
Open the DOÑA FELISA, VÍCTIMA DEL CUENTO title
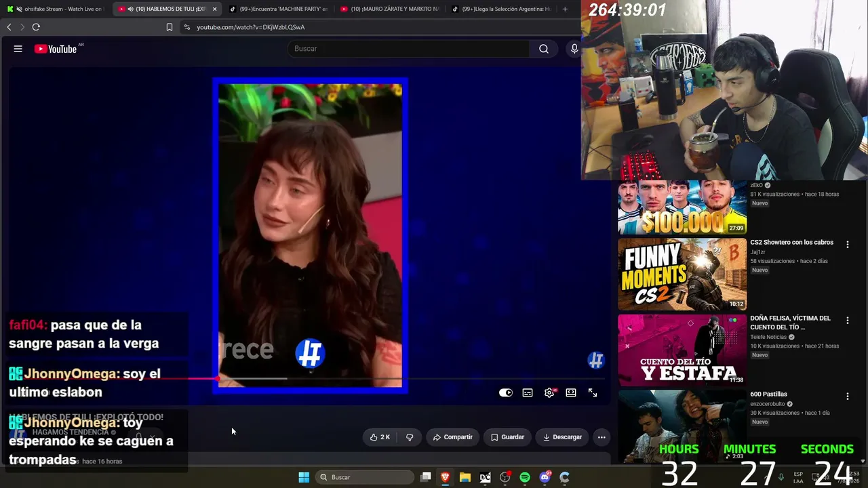point(790,323)
